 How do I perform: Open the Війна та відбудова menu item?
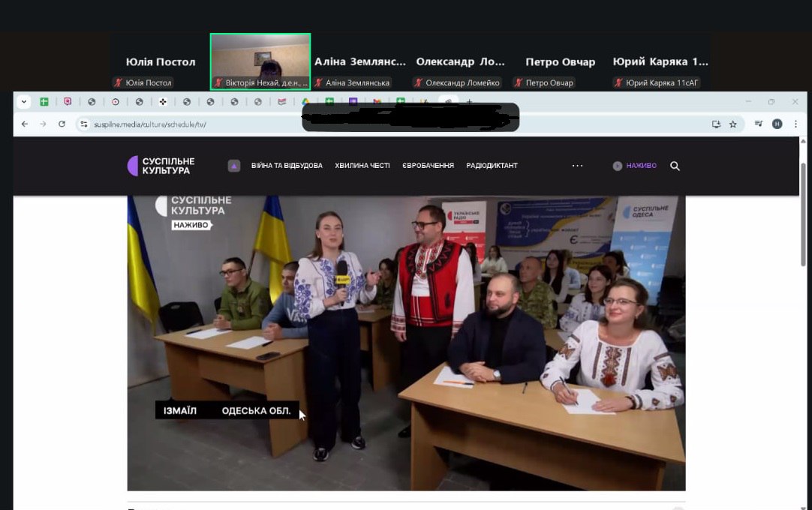point(287,166)
